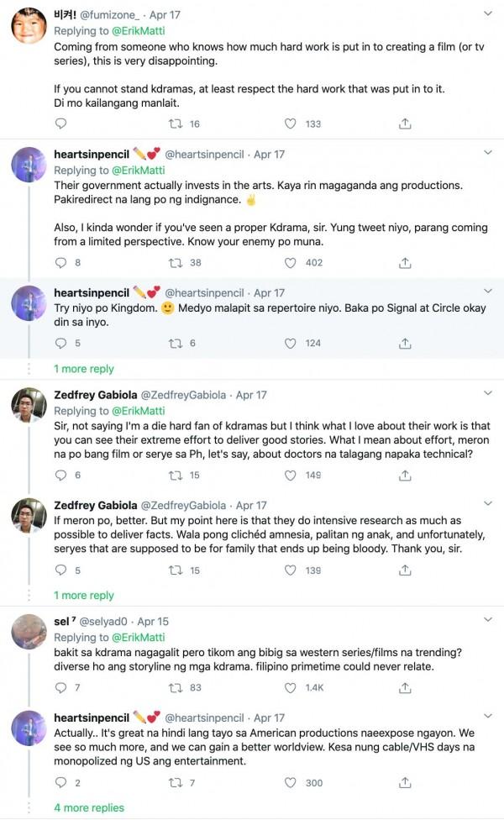Open options chevron on fumizone_'s tweet
The width and height of the screenshot is (504, 820).
tap(488, 14)
